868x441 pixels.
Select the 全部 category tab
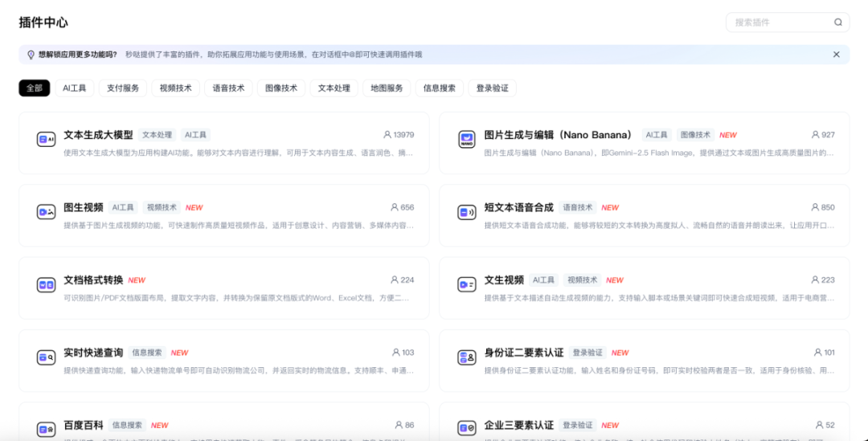pos(35,88)
